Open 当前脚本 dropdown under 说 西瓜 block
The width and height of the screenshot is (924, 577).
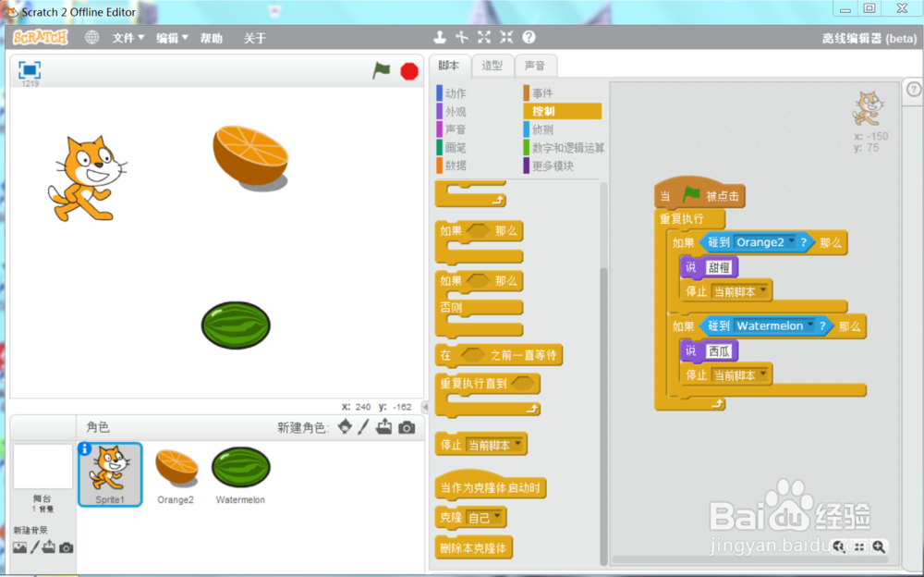pyautogui.click(x=763, y=374)
